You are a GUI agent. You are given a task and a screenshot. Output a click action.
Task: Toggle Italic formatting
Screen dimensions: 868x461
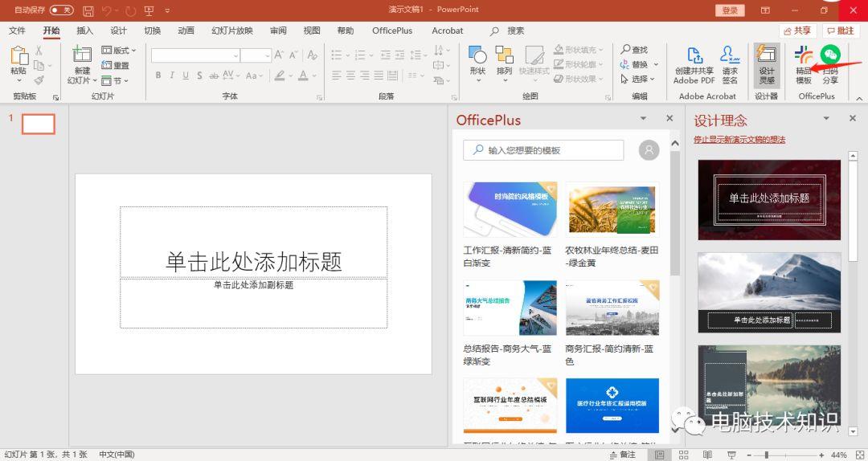(x=172, y=75)
